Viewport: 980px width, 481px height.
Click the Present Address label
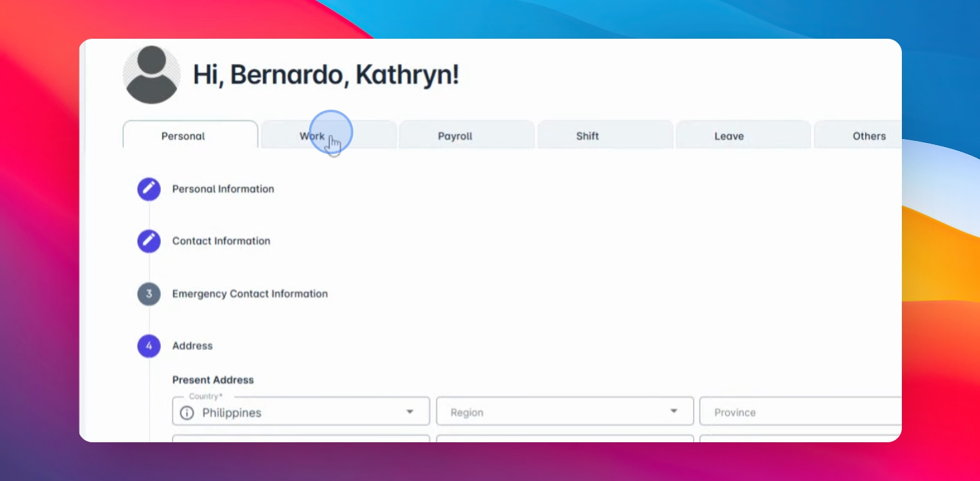click(213, 380)
